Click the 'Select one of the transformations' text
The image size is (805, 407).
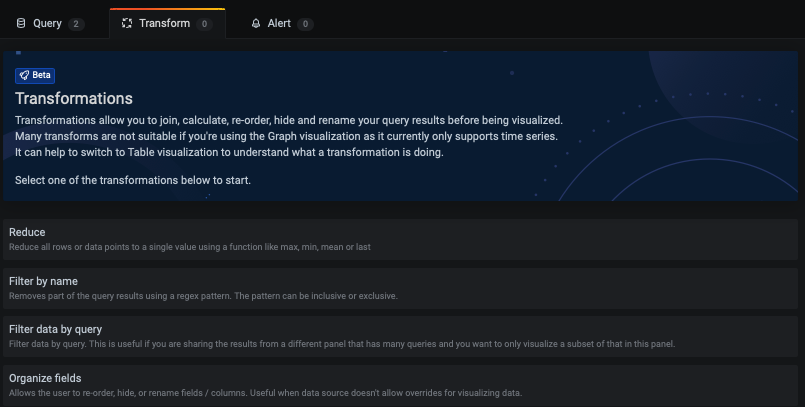point(133,180)
